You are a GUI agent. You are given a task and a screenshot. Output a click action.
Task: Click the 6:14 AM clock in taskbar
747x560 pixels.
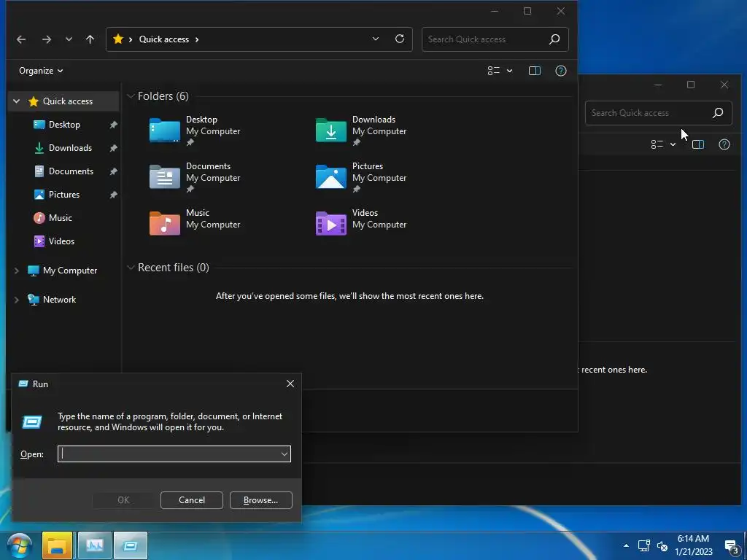click(x=694, y=539)
